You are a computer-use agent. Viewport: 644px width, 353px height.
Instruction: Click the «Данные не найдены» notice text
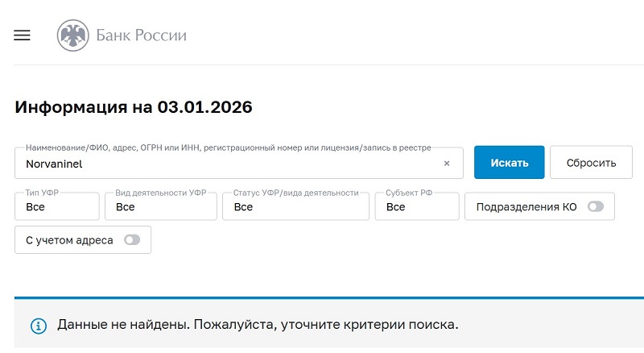pos(258,326)
